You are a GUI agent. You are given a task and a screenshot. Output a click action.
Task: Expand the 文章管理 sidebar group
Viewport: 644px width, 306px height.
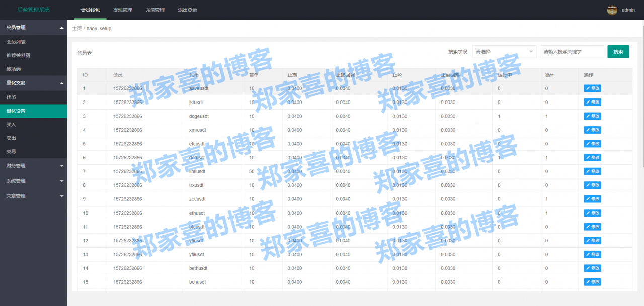[x=33, y=196]
